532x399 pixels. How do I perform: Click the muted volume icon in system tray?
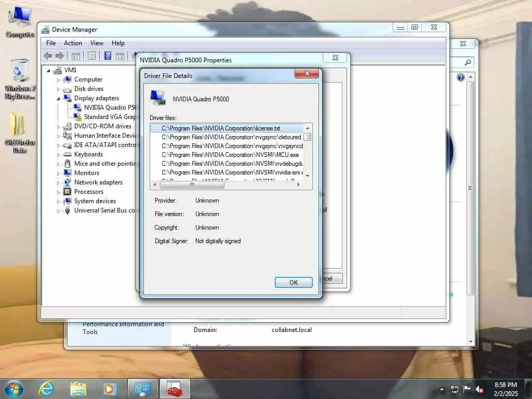(480, 390)
